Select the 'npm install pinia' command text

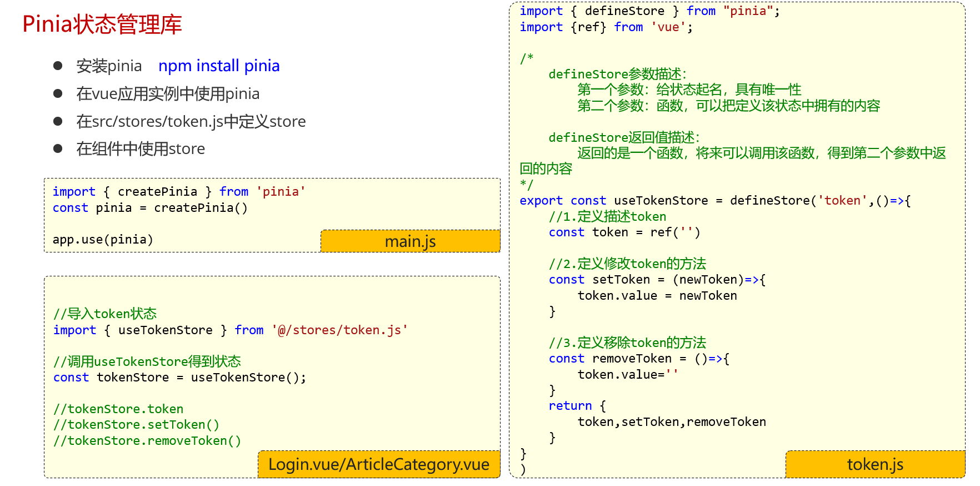pos(219,66)
